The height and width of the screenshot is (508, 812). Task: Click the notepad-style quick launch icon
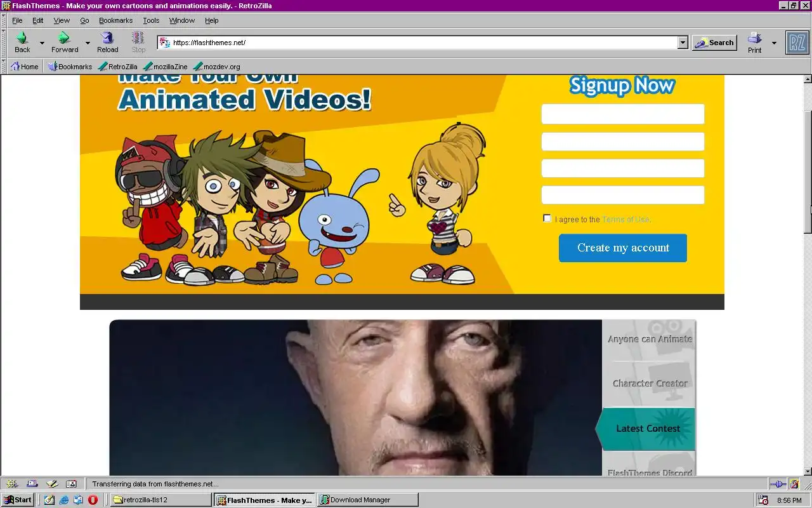coord(49,500)
